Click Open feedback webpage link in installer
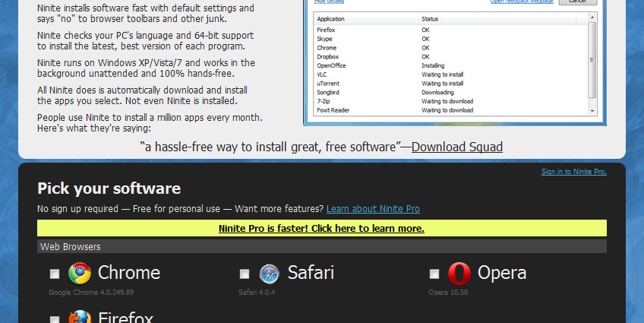 click(x=522, y=2)
